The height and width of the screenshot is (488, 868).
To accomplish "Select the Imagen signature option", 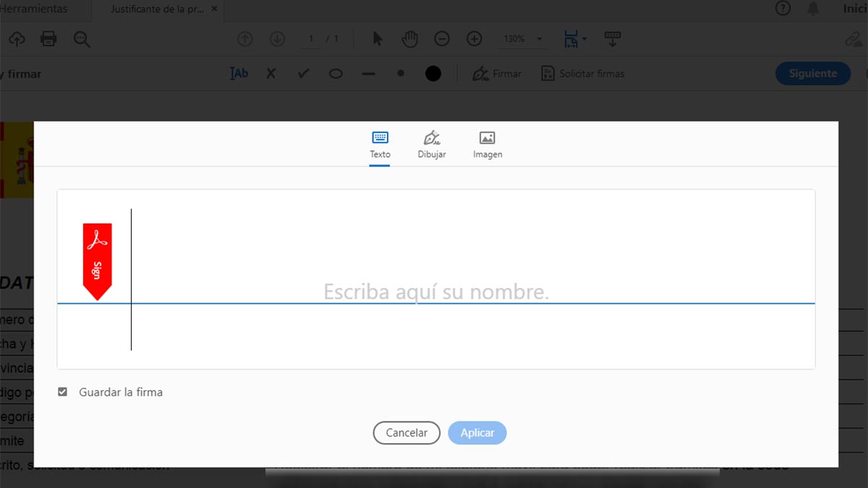I will coord(488,145).
